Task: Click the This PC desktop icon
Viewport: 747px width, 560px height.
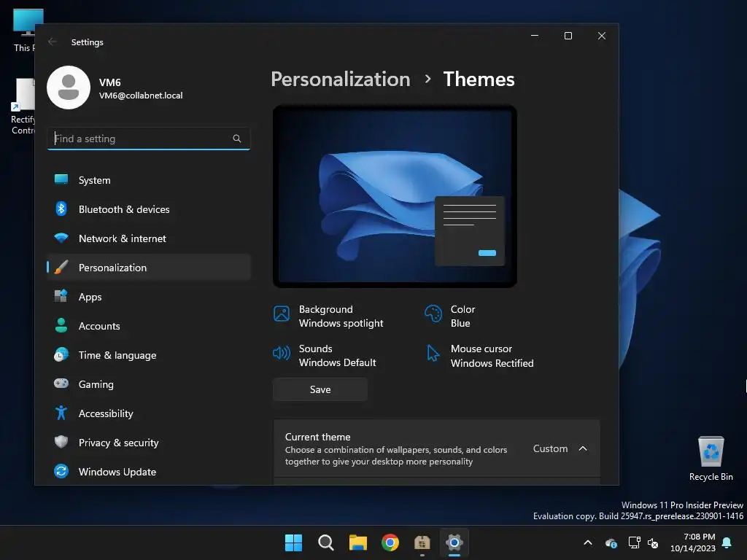Action: point(24,31)
